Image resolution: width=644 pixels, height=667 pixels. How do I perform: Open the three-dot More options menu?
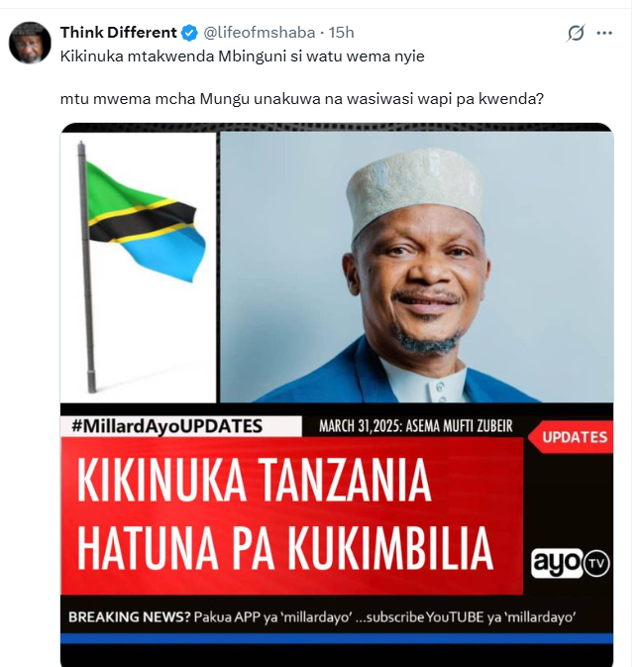[604, 33]
